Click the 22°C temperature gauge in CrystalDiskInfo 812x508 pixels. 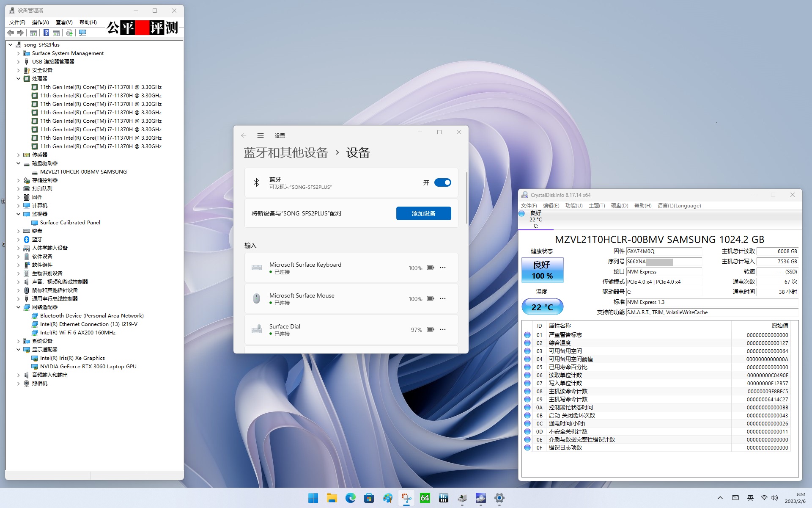tap(543, 306)
